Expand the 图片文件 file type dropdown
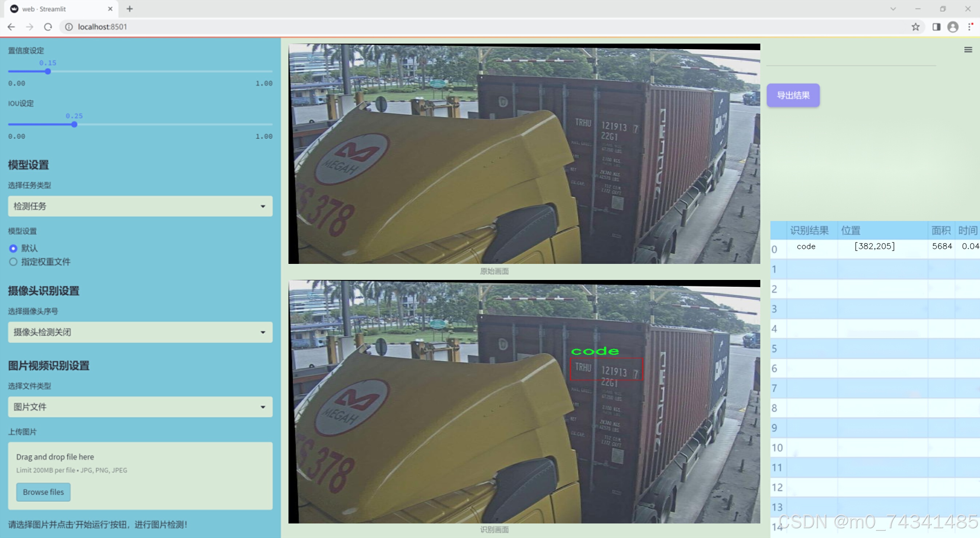980x538 pixels. (140, 406)
